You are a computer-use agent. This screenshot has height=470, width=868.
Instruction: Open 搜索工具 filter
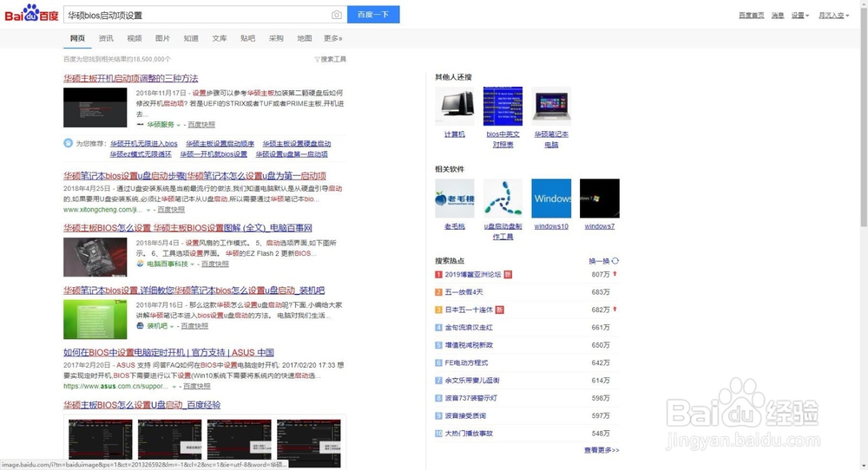coord(331,59)
